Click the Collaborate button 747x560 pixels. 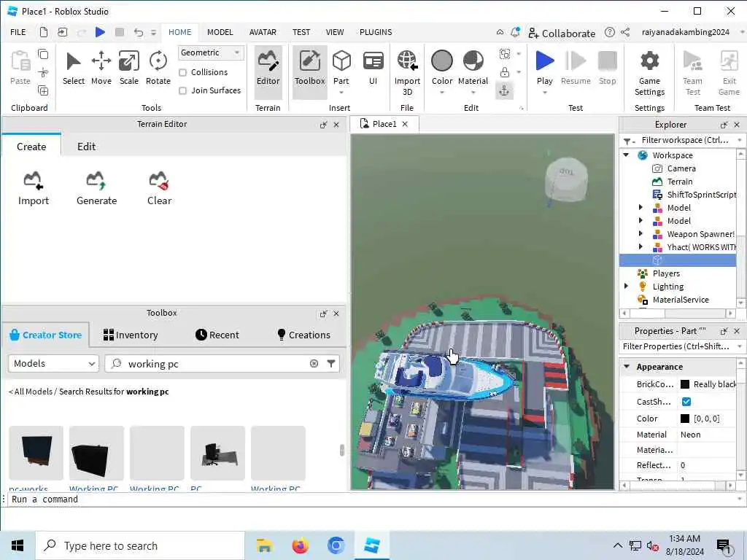tap(562, 33)
